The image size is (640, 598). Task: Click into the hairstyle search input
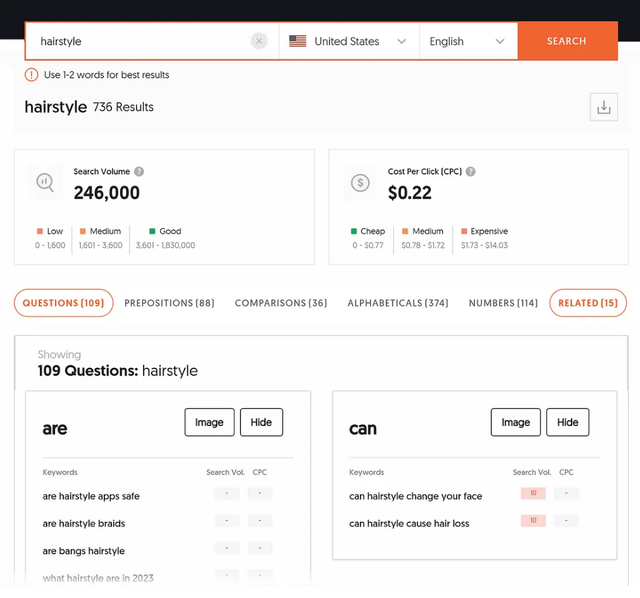coord(140,41)
